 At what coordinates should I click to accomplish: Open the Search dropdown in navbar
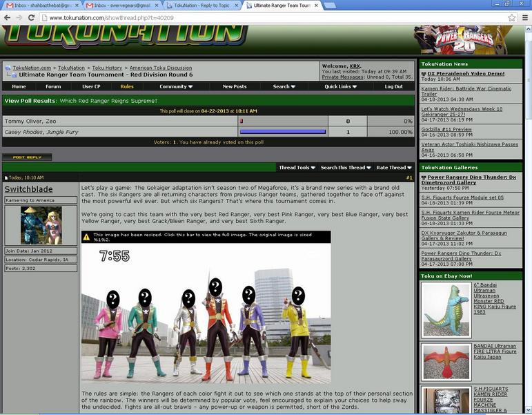point(283,86)
